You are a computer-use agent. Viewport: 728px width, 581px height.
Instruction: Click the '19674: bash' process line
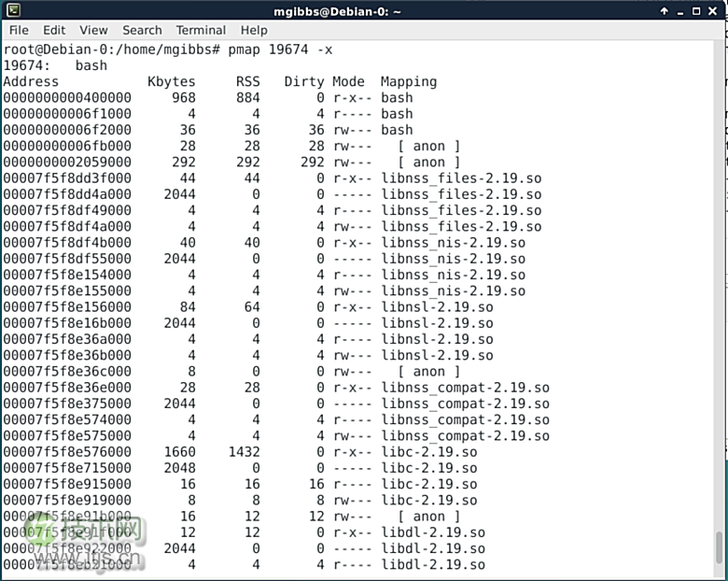[x=55, y=65]
